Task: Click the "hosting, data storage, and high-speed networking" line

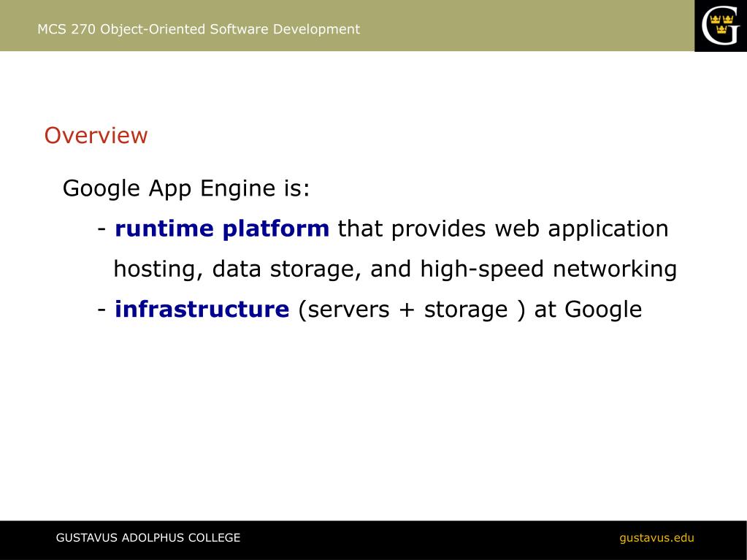Action: (395, 269)
